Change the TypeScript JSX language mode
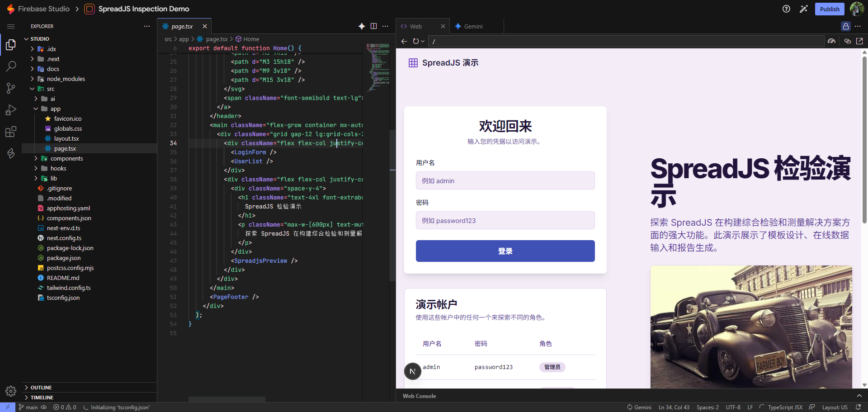The image size is (868, 412). [785, 407]
